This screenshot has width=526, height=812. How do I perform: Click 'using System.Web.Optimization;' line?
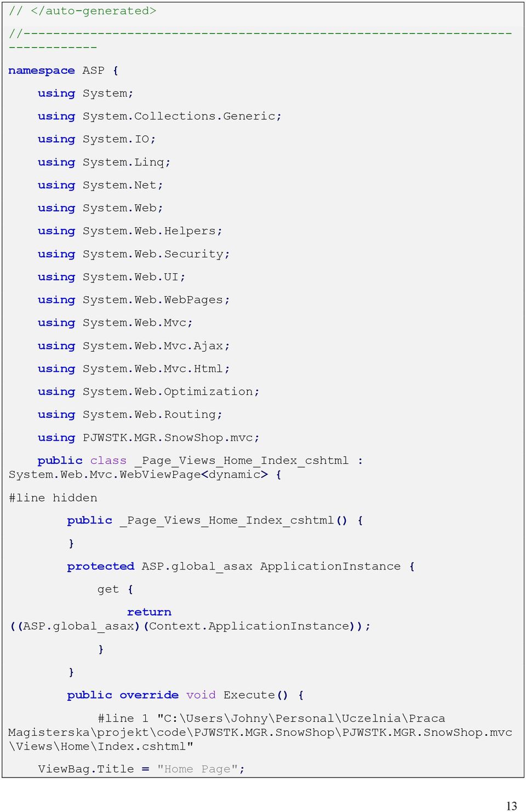pos(148,392)
